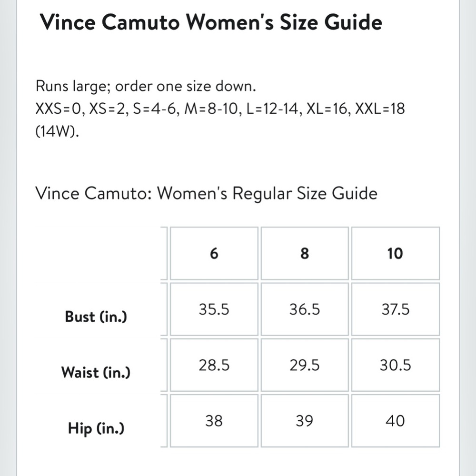476x476 pixels.
Task: Select the size 8 column header
Action: tap(305, 254)
